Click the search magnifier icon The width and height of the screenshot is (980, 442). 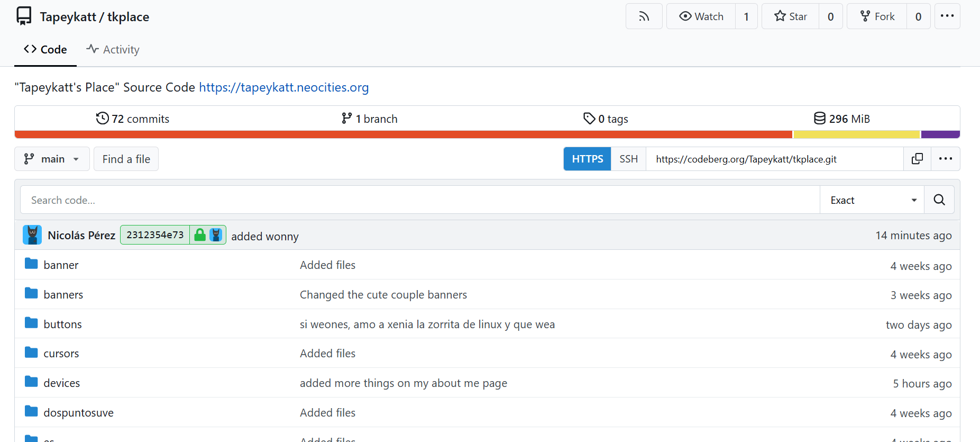939,200
